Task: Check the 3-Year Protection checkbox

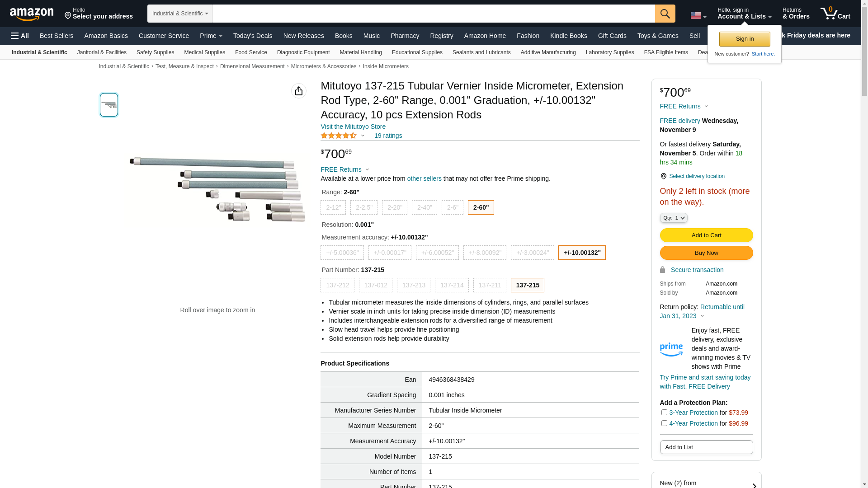Action: 664,412
